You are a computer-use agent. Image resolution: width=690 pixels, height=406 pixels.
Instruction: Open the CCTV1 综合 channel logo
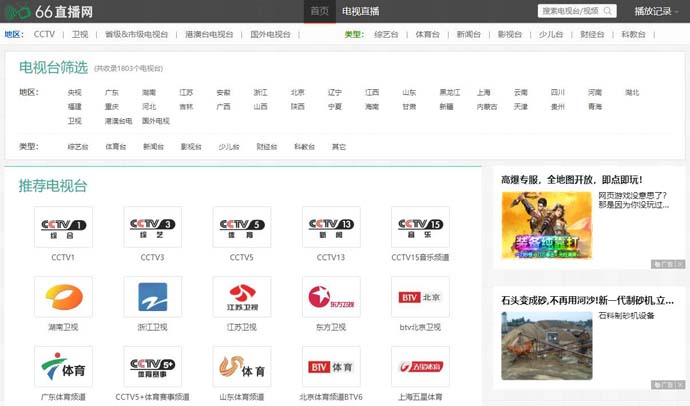[x=63, y=227]
